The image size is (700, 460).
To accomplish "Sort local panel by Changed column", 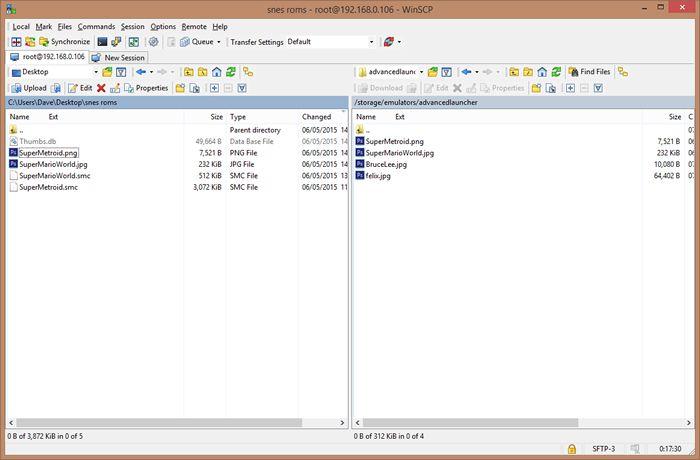I will pos(319,117).
